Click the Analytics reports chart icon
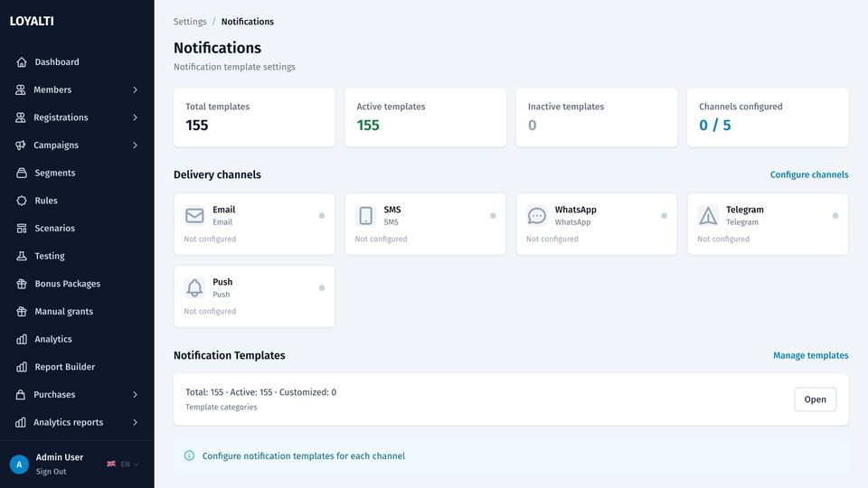Screen dimensions: 868x488 pos(21,422)
